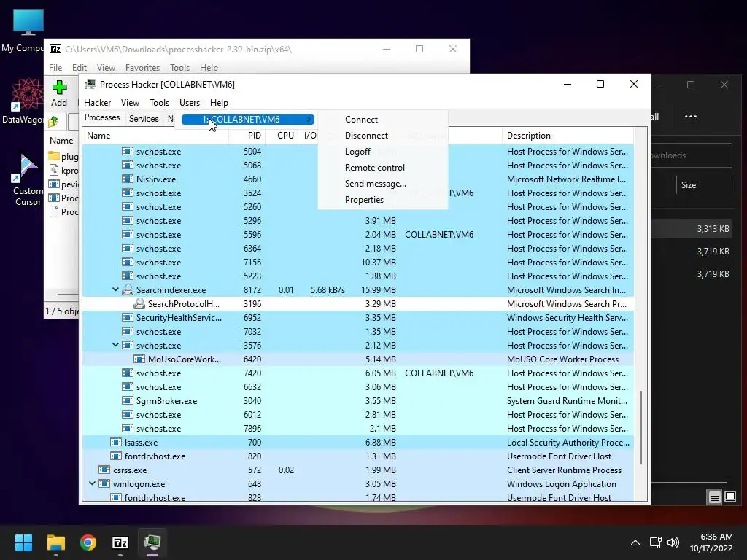Click the svchost.exe 5004 process icon

coord(127,152)
